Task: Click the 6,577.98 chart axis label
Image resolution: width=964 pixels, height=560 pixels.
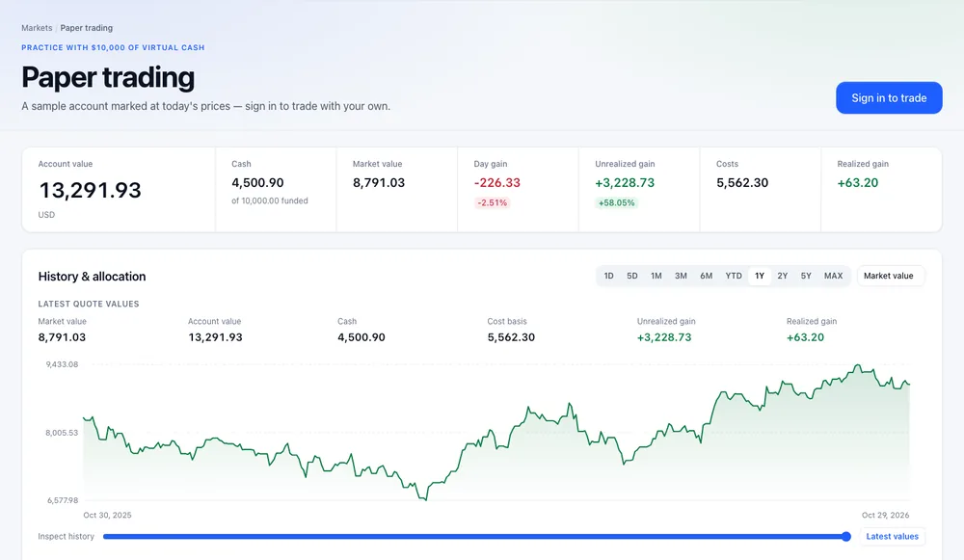Action: pos(63,500)
